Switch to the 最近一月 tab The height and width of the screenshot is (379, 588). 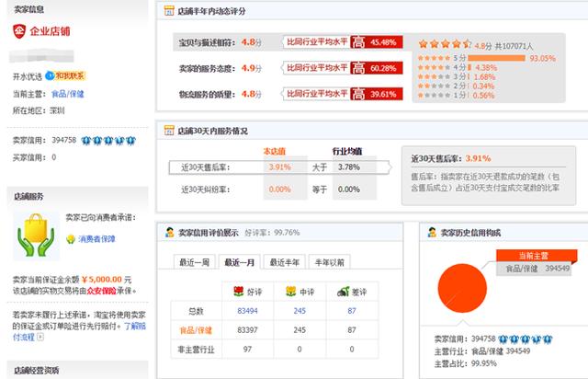click(x=239, y=262)
